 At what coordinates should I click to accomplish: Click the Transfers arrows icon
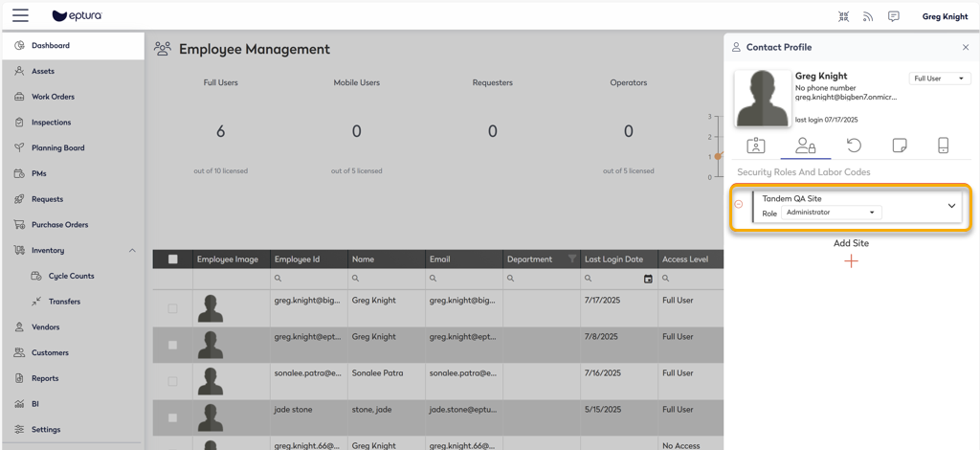(x=36, y=302)
